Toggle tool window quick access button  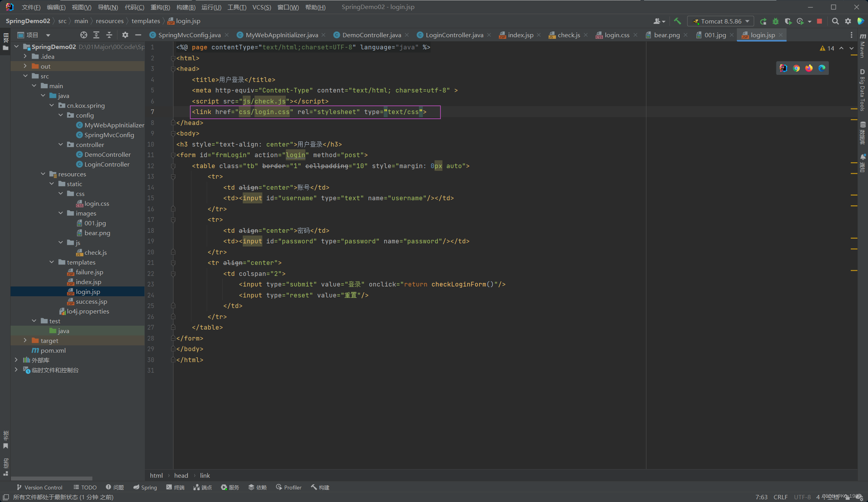click(x=6, y=497)
